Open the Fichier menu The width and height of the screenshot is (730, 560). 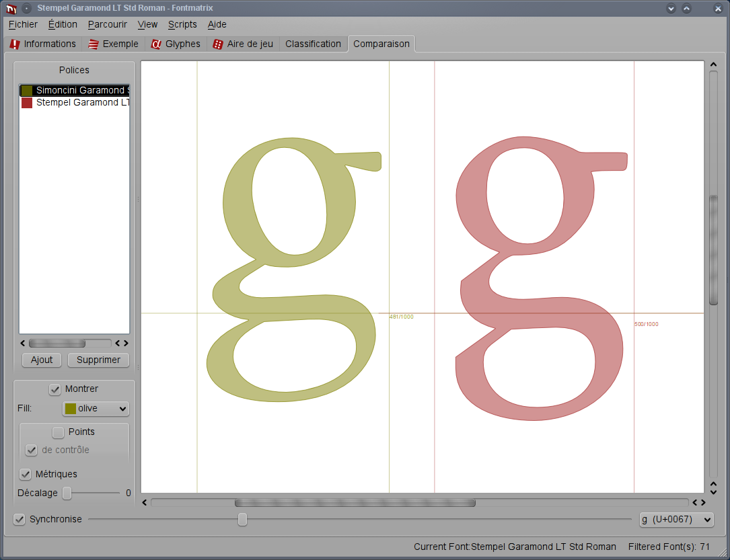point(24,24)
